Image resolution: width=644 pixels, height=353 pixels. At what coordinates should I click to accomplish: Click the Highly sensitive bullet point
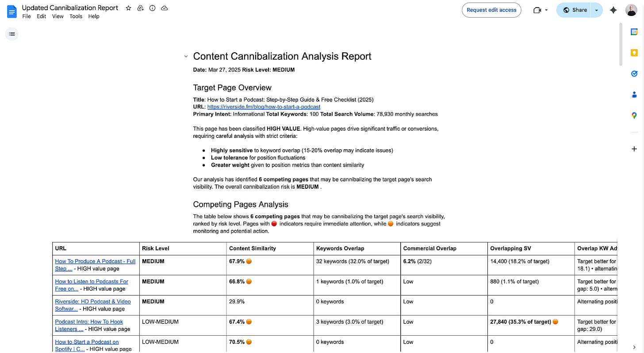click(302, 150)
